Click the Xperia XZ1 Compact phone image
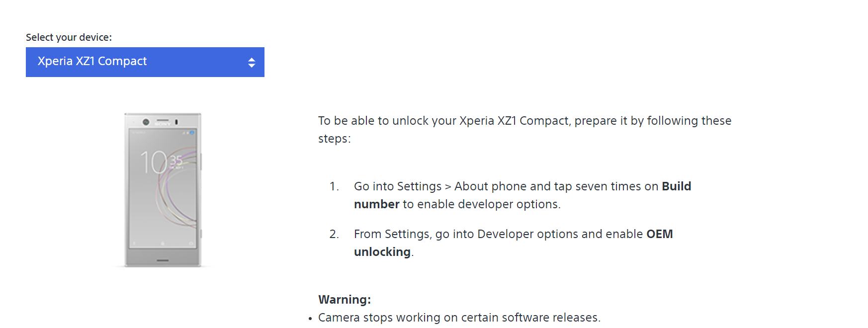The width and height of the screenshot is (868, 328). (163, 199)
